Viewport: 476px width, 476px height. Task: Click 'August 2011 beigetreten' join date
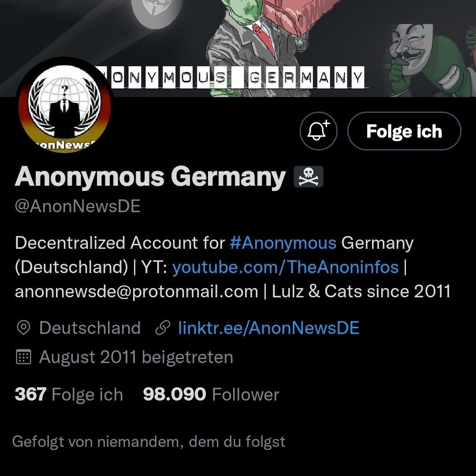136,357
